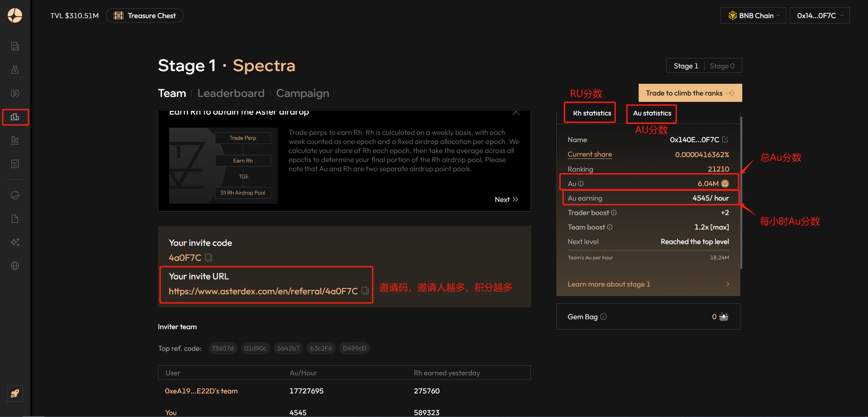Select top ref code 01d90c
Screen dimensions: 868x417
click(255, 348)
